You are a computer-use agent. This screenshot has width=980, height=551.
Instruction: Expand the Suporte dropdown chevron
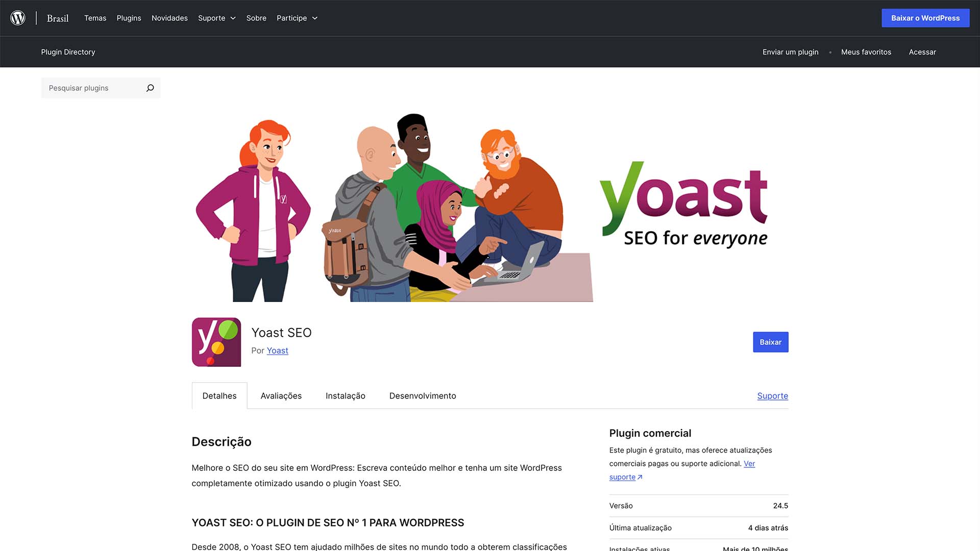[233, 18]
